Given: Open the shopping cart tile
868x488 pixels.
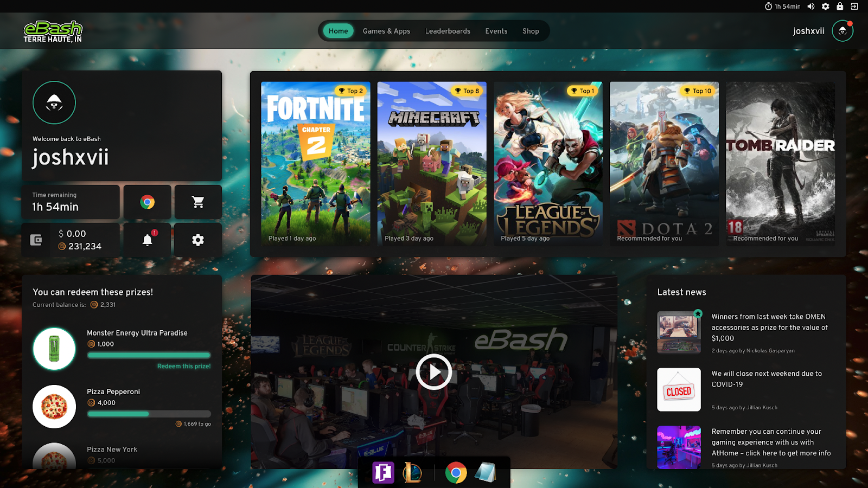Looking at the screenshot, I should point(198,202).
